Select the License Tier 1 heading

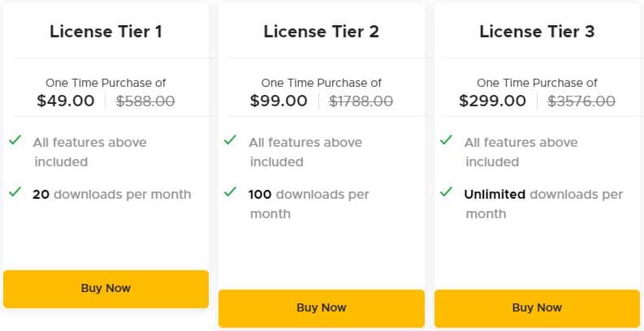click(x=106, y=32)
